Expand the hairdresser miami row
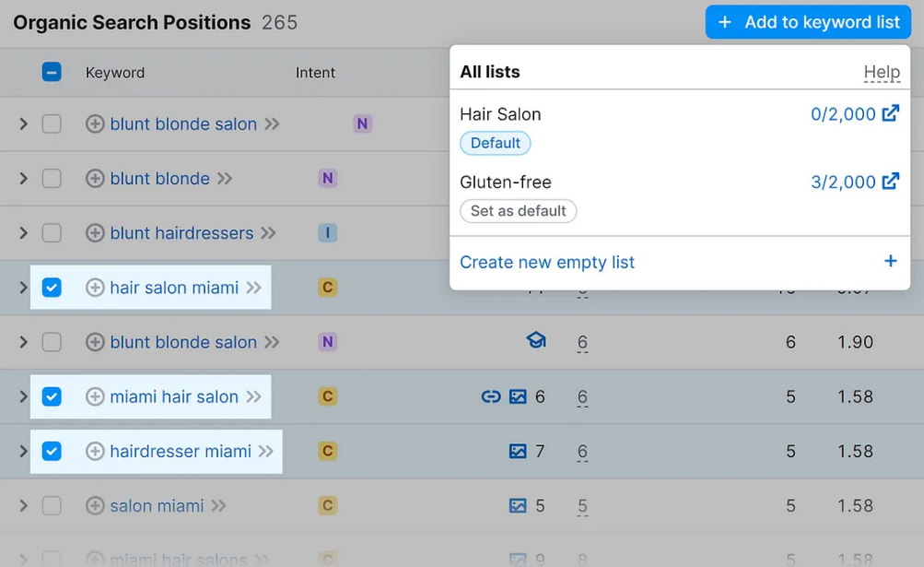 click(x=23, y=452)
